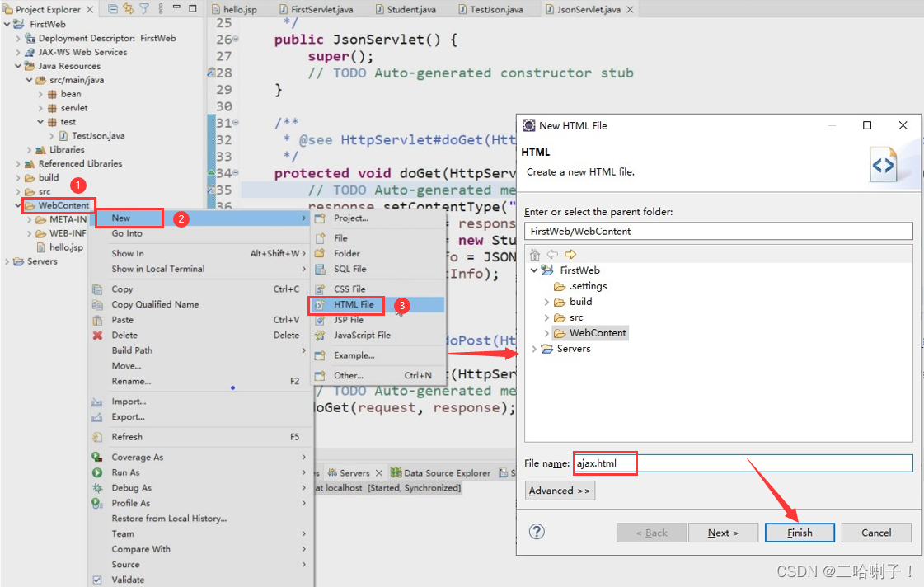The width and height of the screenshot is (924, 587).
Task: Click the Advanced >> button
Action: tap(560, 491)
